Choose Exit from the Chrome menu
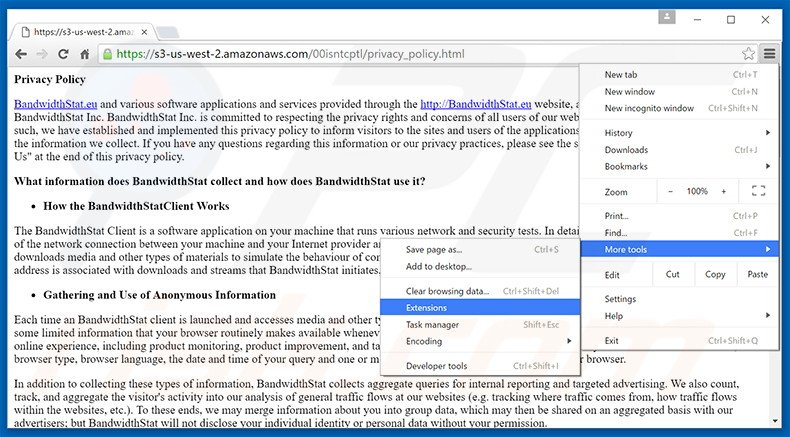The image size is (790, 437). pyautogui.click(x=680, y=341)
